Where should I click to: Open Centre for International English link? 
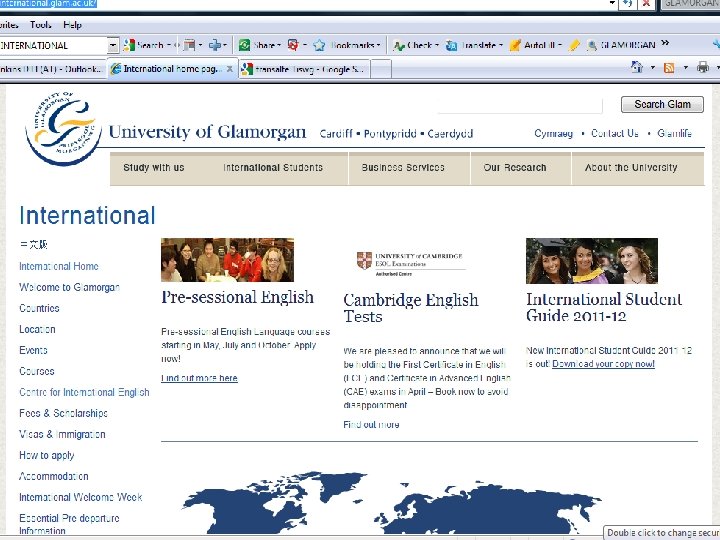[x=84, y=392]
